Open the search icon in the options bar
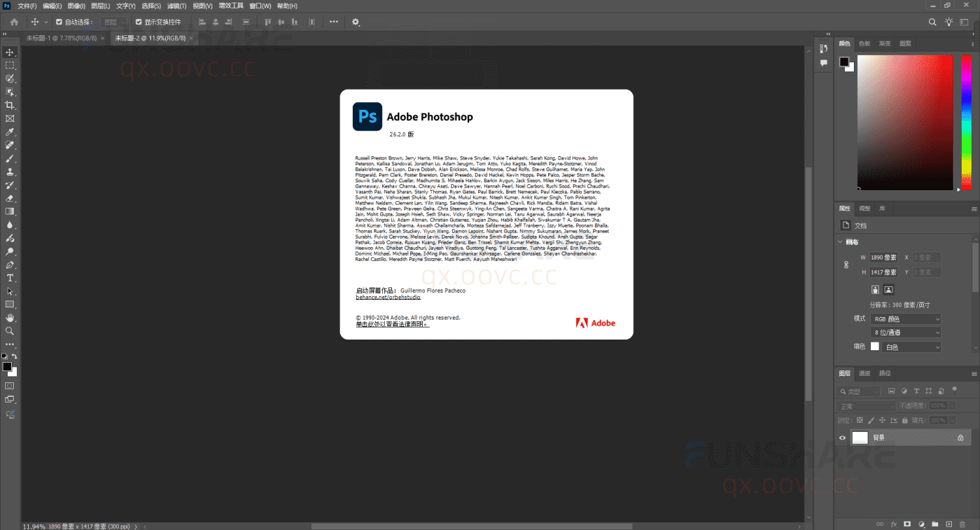This screenshot has width=980, height=530. click(x=932, y=22)
